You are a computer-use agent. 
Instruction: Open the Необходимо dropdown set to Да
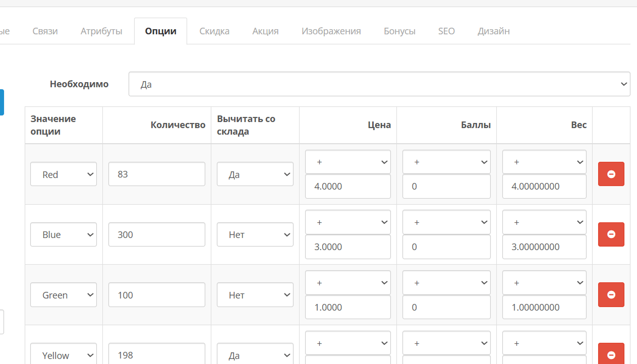[x=379, y=84]
